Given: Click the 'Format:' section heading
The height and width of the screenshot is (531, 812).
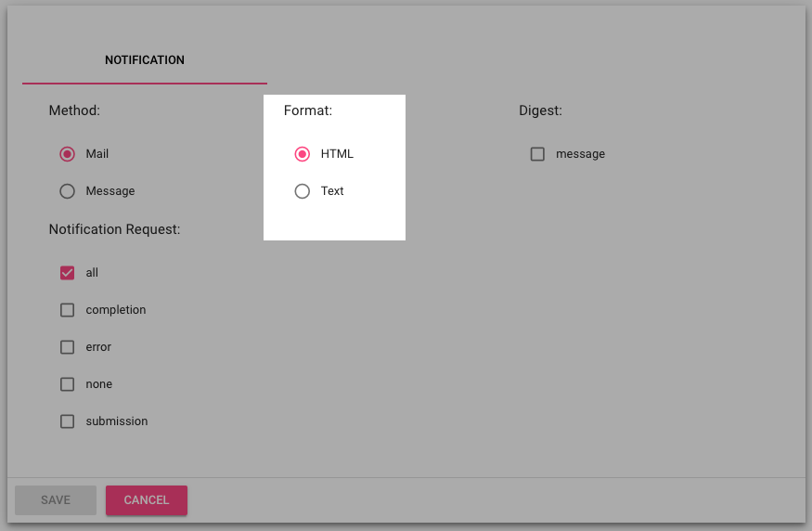Looking at the screenshot, I should click(x=308, y=110).
